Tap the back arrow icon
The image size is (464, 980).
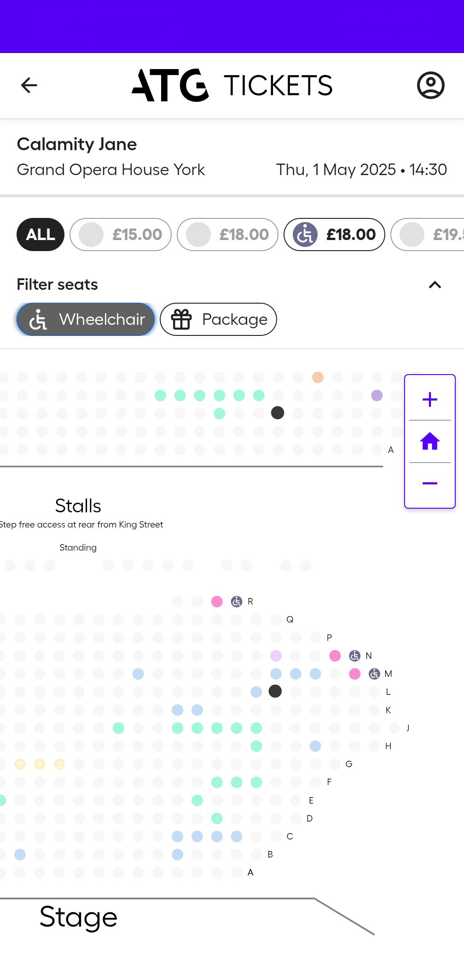tap(29, 85)
